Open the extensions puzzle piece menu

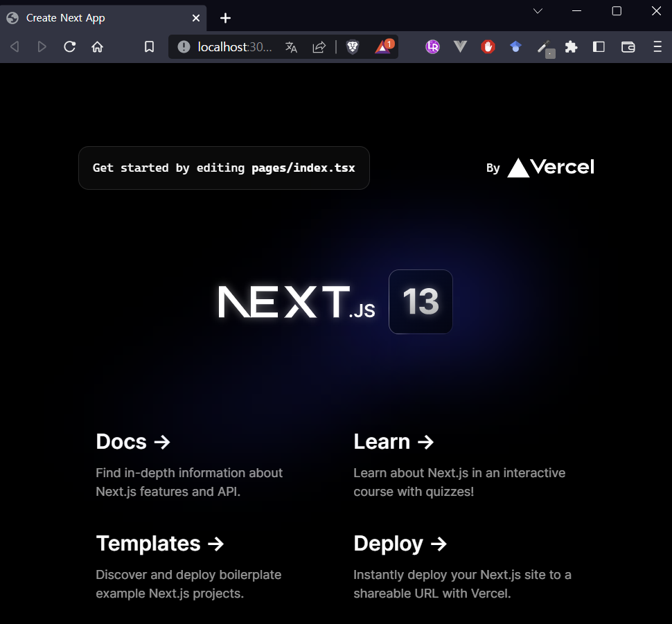tap(571, 46)
